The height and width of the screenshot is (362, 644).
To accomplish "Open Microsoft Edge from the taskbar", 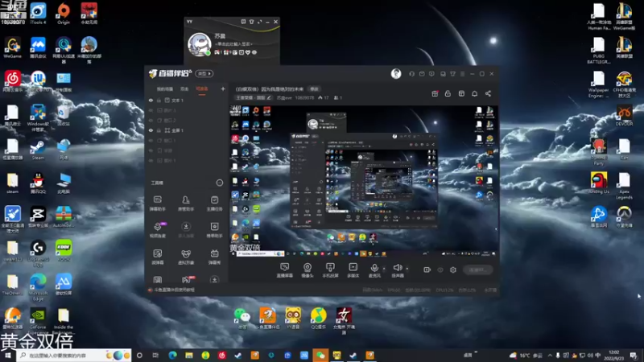I will (x=172, y=356).
